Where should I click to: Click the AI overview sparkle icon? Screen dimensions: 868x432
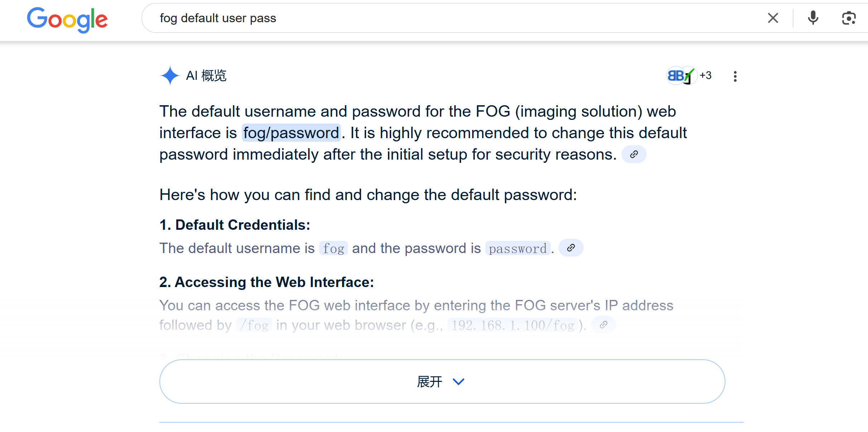pyautogui.click(x=169, y=76)
